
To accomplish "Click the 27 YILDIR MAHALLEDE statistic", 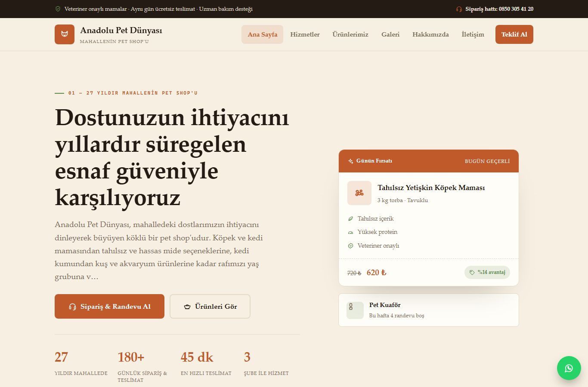I will tap(81, 363).
